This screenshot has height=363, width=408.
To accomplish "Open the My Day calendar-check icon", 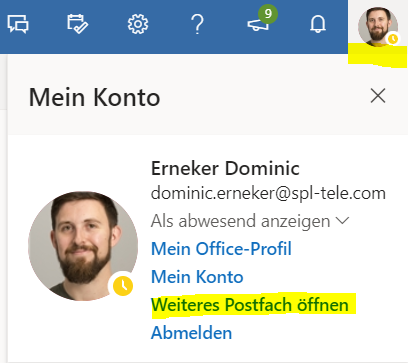I will pyautogui.click(x=77, y=24).
